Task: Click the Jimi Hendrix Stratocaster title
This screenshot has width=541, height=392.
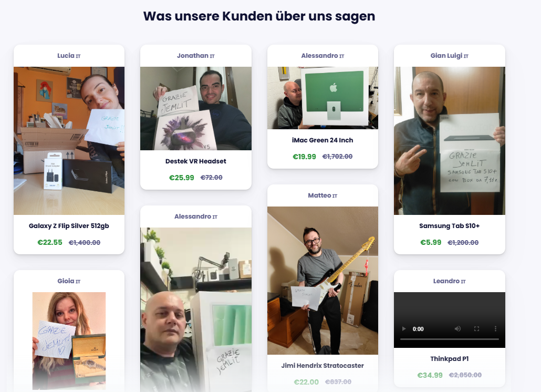Action: point(322,365)
